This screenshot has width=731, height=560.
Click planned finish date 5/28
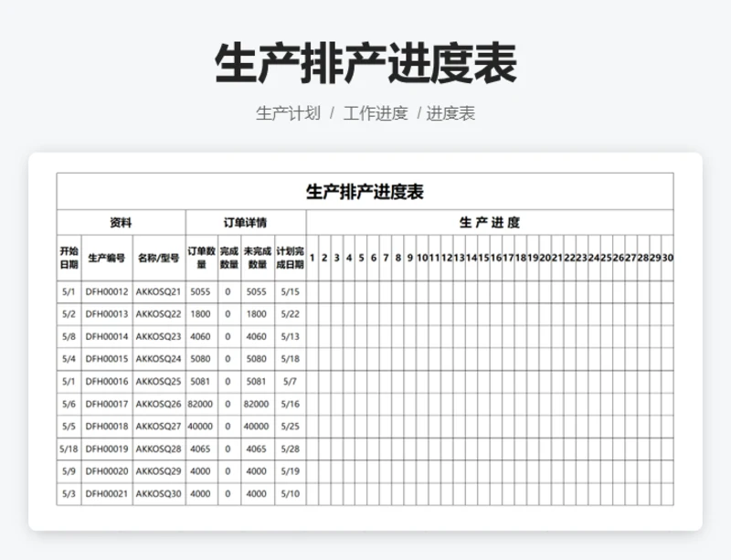pyautogui.click(x=290, y=449)
